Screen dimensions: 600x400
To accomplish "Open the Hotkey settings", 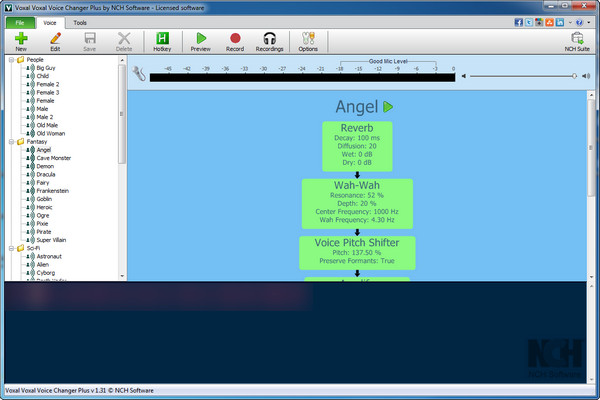I will [x=162, y=38].
